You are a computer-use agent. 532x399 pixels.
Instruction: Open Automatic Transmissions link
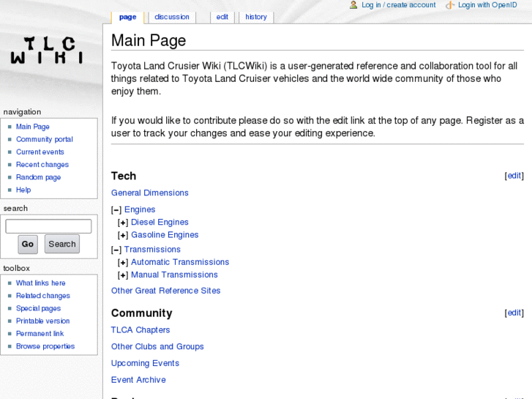point(180,262)
